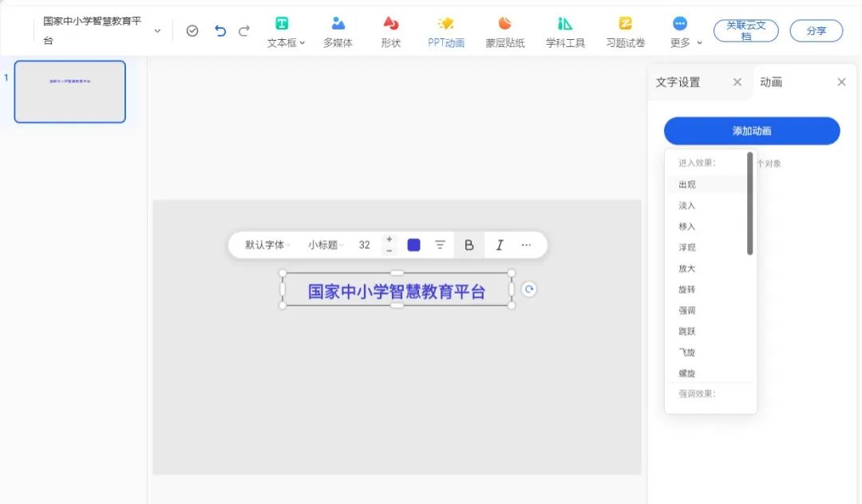862x504 pixels.
Task: Open the 默认字体 font dropdown
Action: 263,245
